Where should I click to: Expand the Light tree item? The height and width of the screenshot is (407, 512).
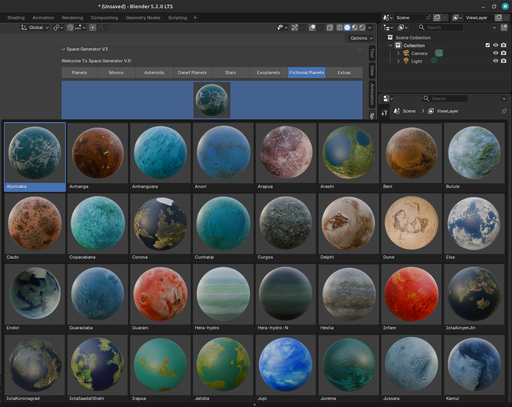(x=398, y=61)
